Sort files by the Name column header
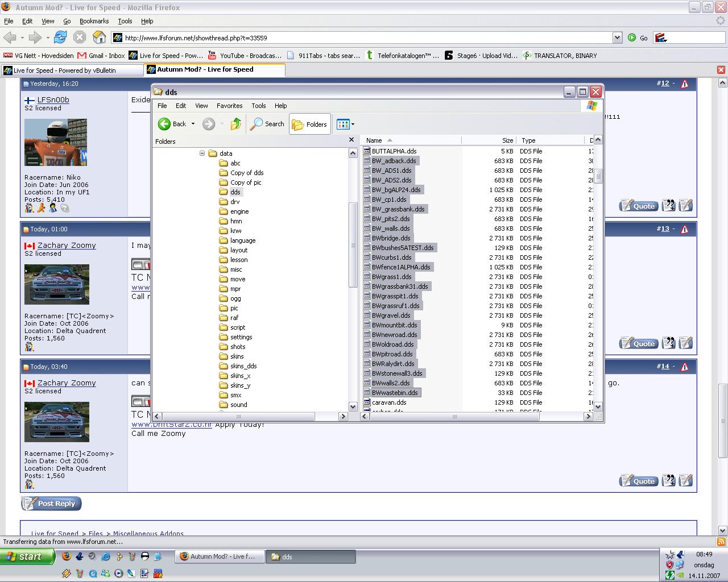 [412, 140]
